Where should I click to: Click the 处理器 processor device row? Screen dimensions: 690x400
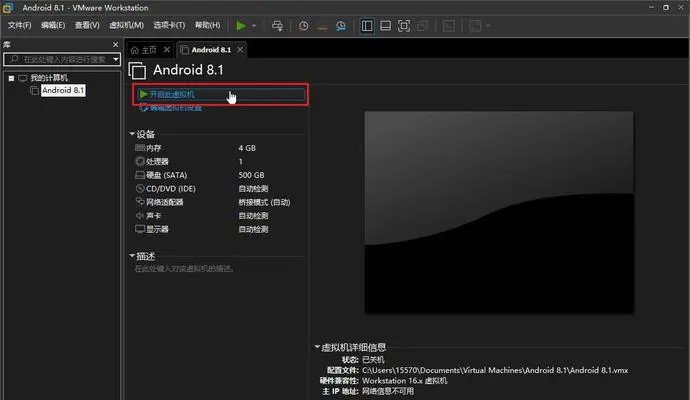(x=219, y=161)
